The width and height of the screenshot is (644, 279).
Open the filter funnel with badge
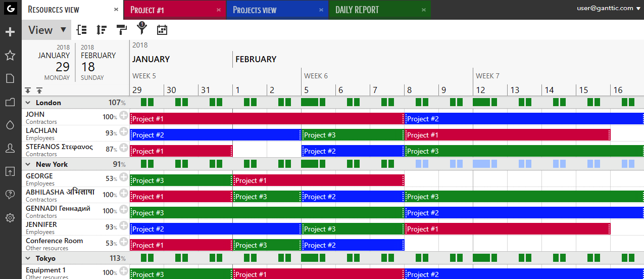(141, 29)
